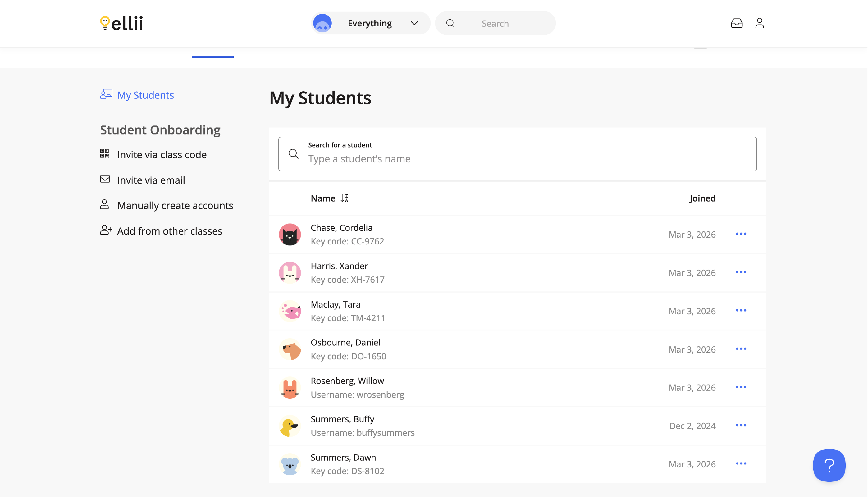Click the ellii logo

[122, 23]
